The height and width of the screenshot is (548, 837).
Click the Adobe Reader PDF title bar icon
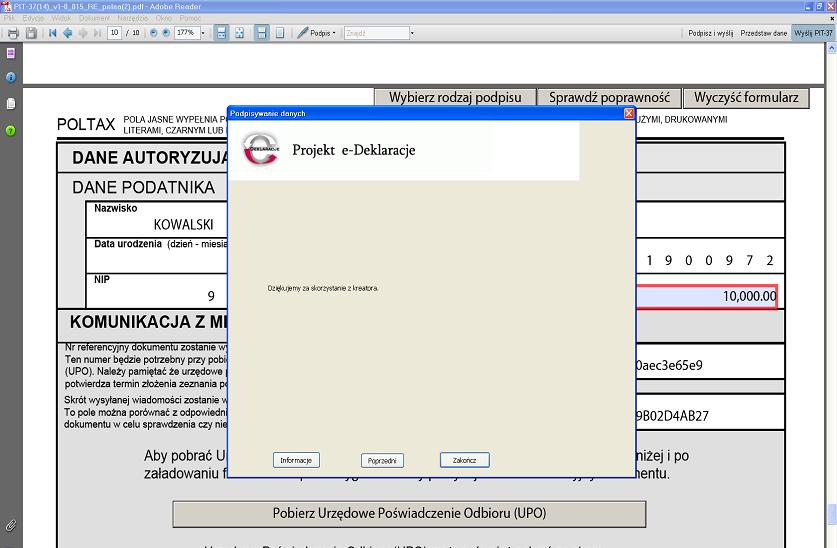(7, 6)
